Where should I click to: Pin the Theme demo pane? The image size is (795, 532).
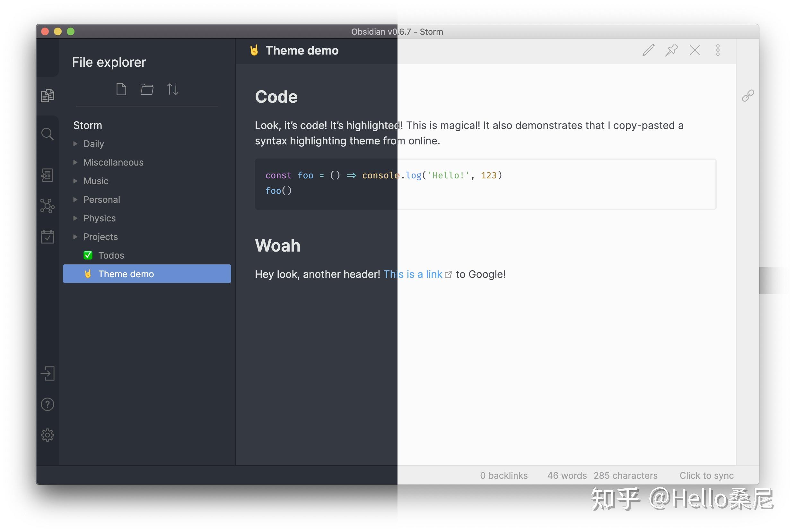pyautogui.click(x=671, y=50)
